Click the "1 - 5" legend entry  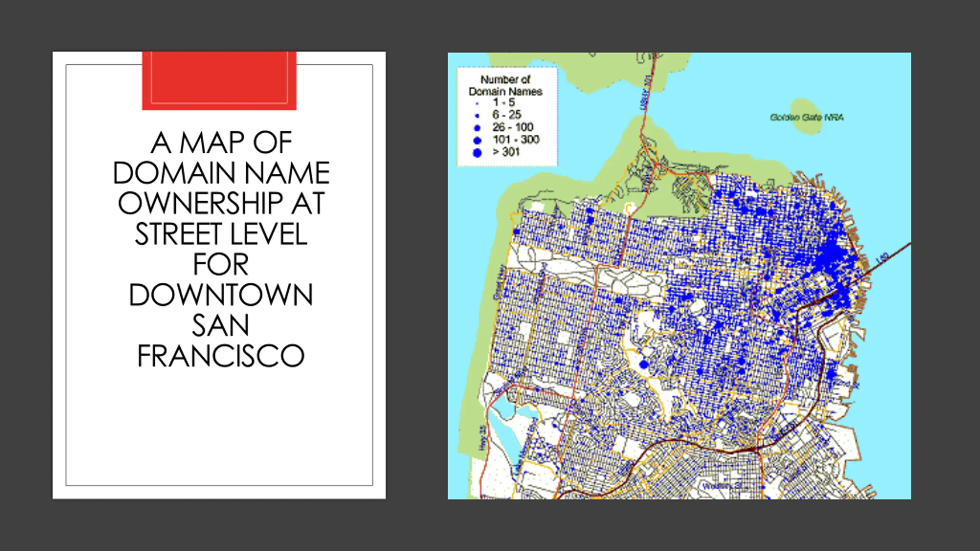coord(503,103)
